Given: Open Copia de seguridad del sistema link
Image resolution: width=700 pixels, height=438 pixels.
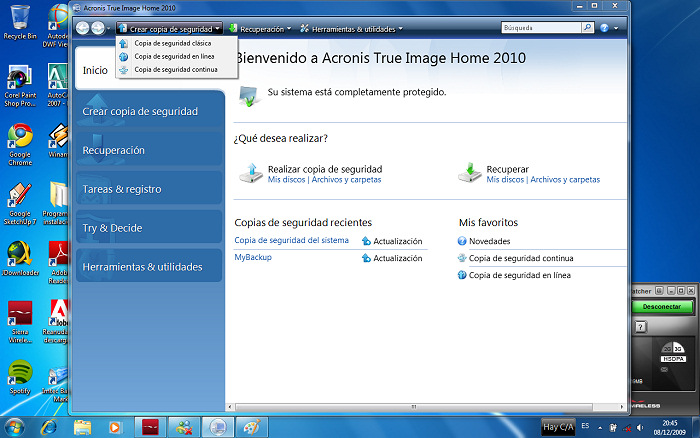Looking at the screenshot, I should [x=291, y=241].
